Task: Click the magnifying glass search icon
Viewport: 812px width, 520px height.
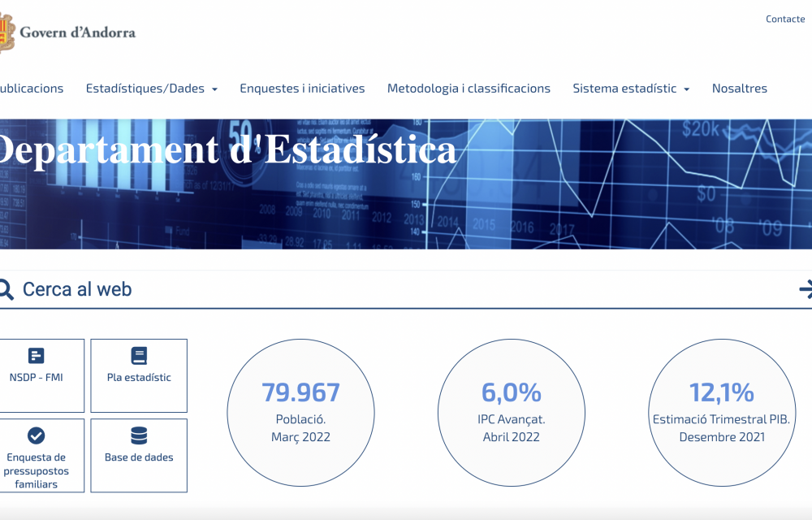Action: 5,289
